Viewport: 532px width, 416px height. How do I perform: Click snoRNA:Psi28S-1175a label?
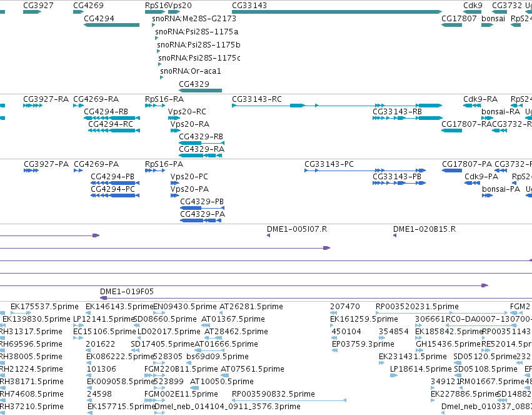coord(197,31)
